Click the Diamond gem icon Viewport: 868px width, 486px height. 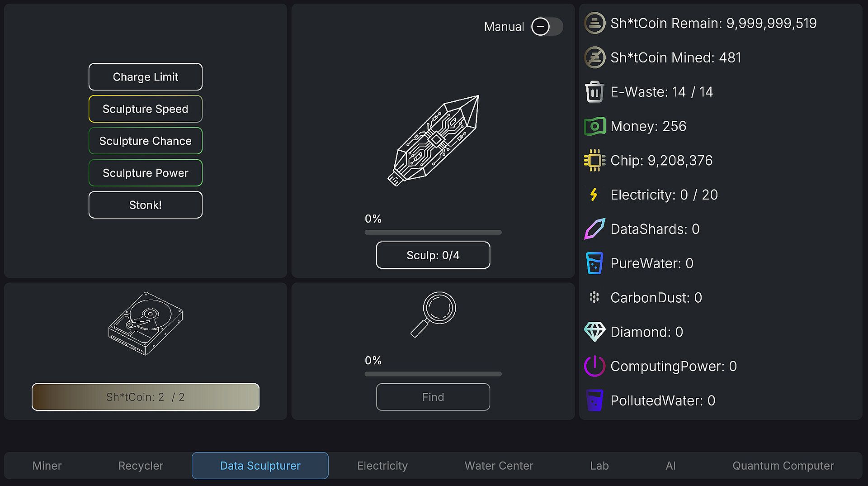pyautogui.click(x=594, y=332)
